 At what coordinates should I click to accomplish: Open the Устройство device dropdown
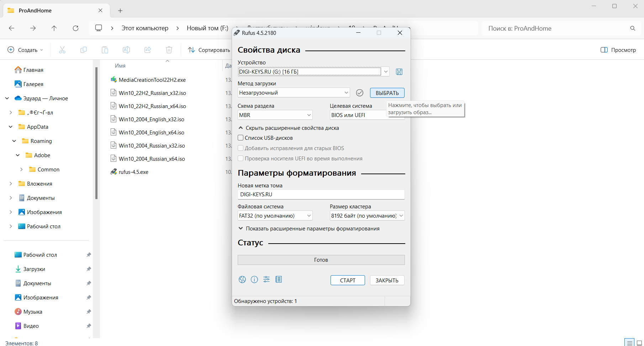(x=313, y=72)
